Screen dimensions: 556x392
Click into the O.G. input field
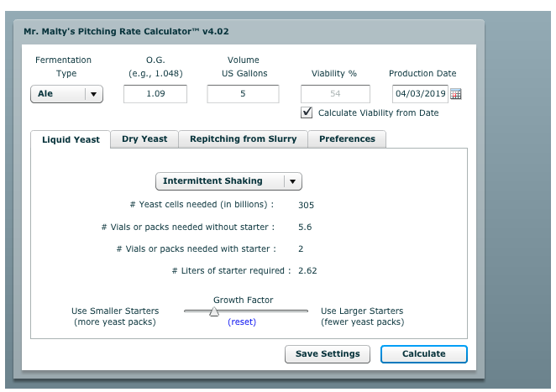point(155,94)
